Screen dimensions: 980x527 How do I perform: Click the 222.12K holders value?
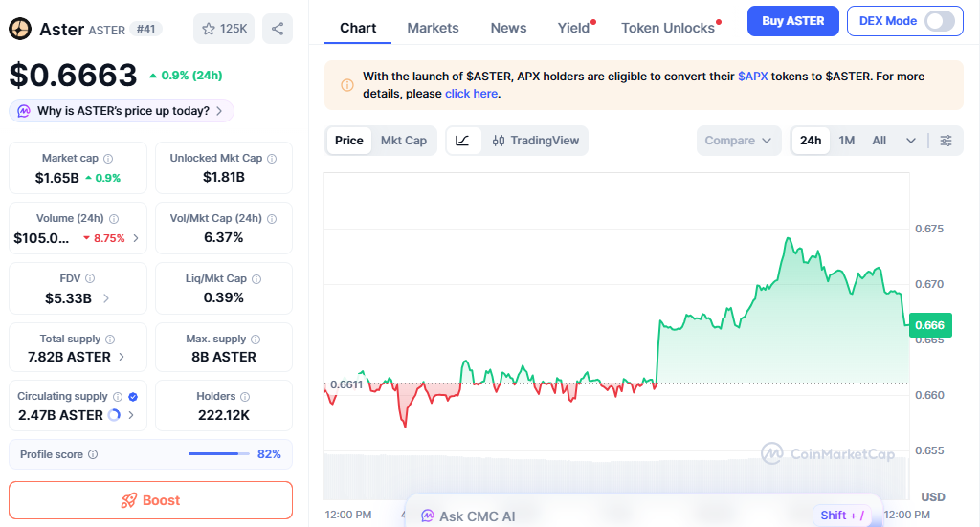tap(224, 415)
